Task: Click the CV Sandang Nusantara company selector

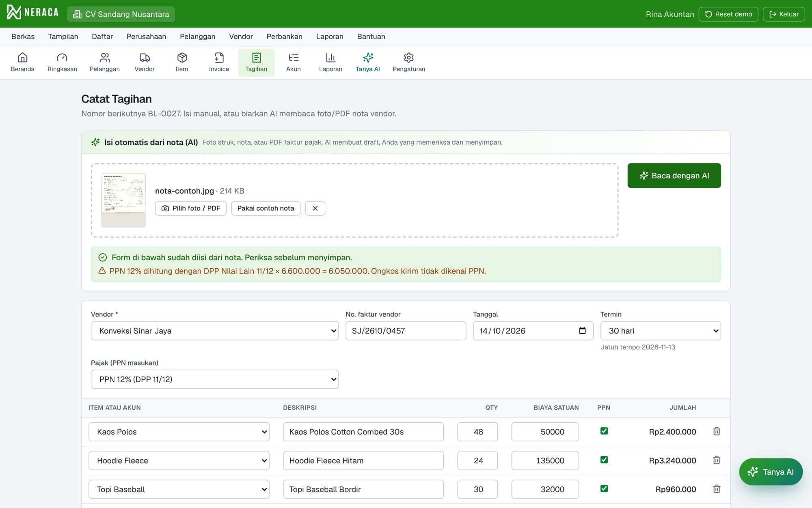Action: (121, 14)
